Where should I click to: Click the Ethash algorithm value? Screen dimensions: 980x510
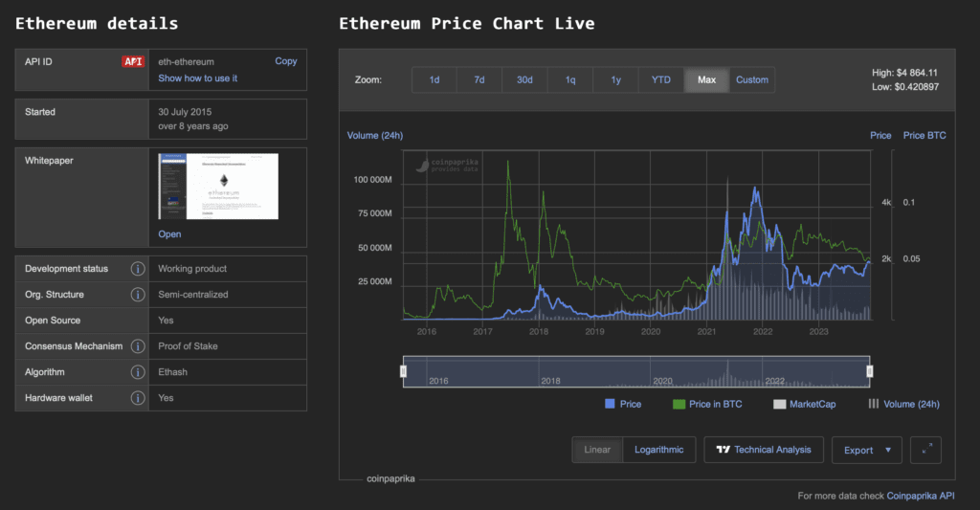172,372
